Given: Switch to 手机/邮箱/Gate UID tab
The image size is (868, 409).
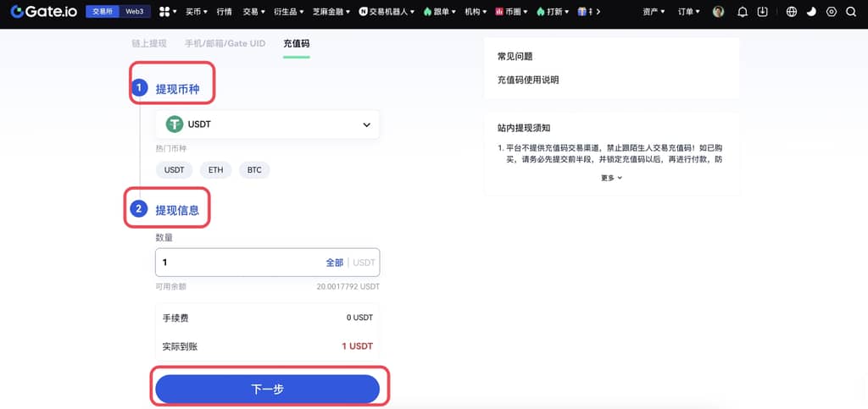Looking at the screenshot, I should pos(225,43).
